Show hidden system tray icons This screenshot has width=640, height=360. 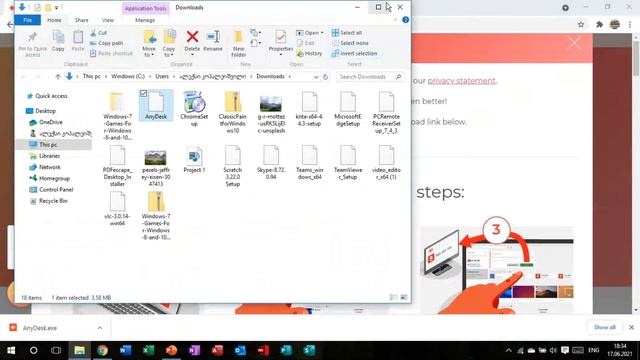click(x=509, y=350)
